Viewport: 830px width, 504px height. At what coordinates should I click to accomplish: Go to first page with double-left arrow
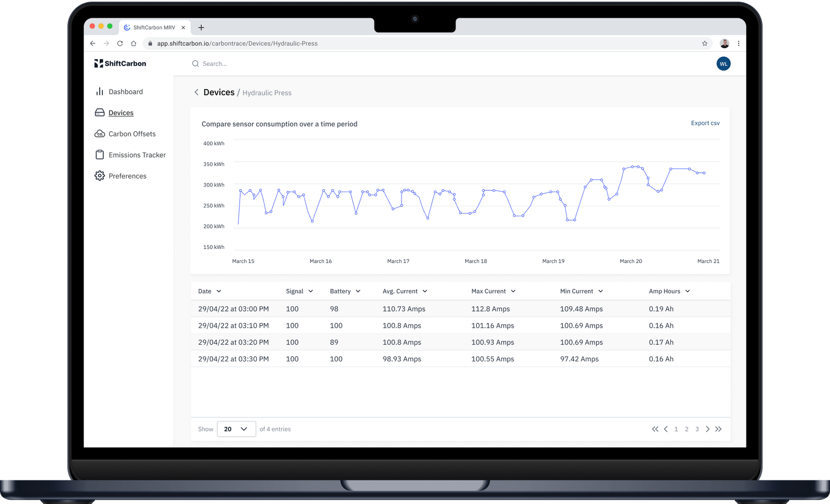tap(655, 429)
